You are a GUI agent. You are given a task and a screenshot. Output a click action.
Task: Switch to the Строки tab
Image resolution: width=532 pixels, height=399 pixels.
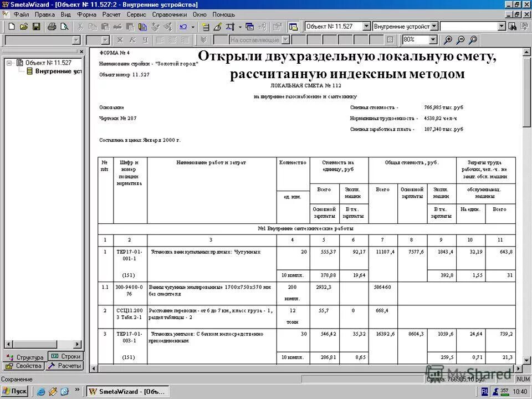66,356
